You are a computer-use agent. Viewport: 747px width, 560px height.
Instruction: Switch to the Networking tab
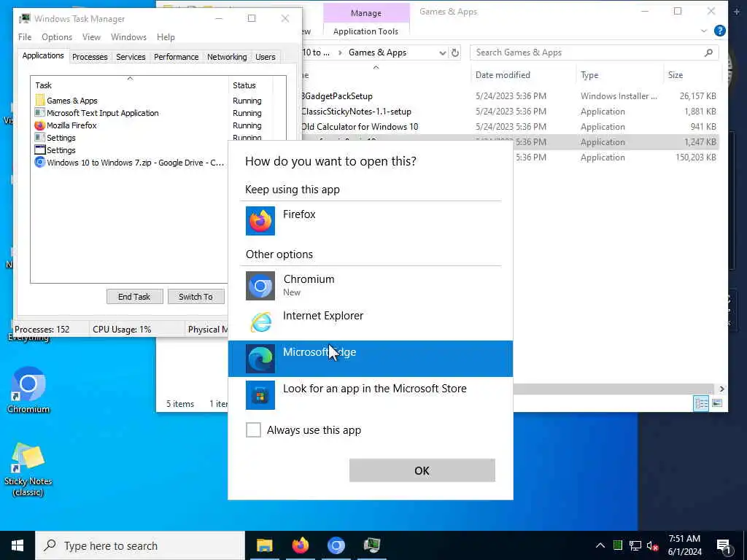click(x=227, y=57)
